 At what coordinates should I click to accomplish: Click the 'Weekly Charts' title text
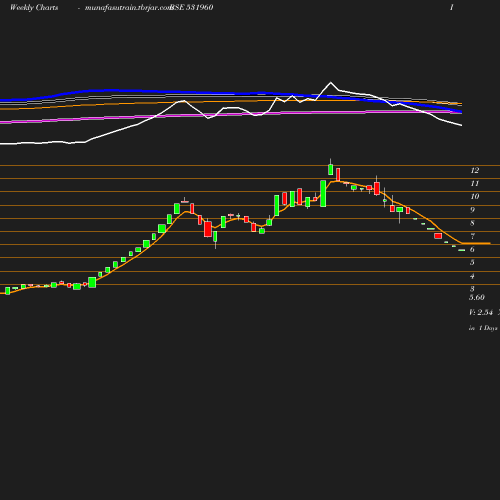tap(34, 8)
